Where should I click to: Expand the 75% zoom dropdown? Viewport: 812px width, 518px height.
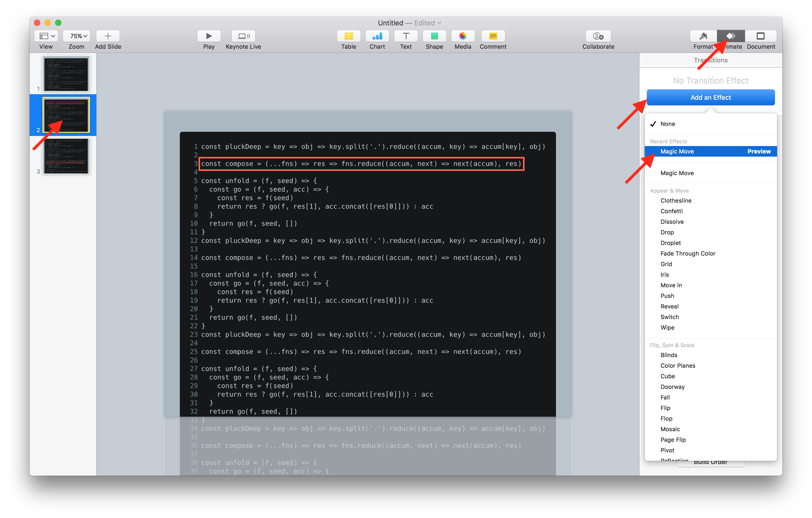(x=77, y=36)
